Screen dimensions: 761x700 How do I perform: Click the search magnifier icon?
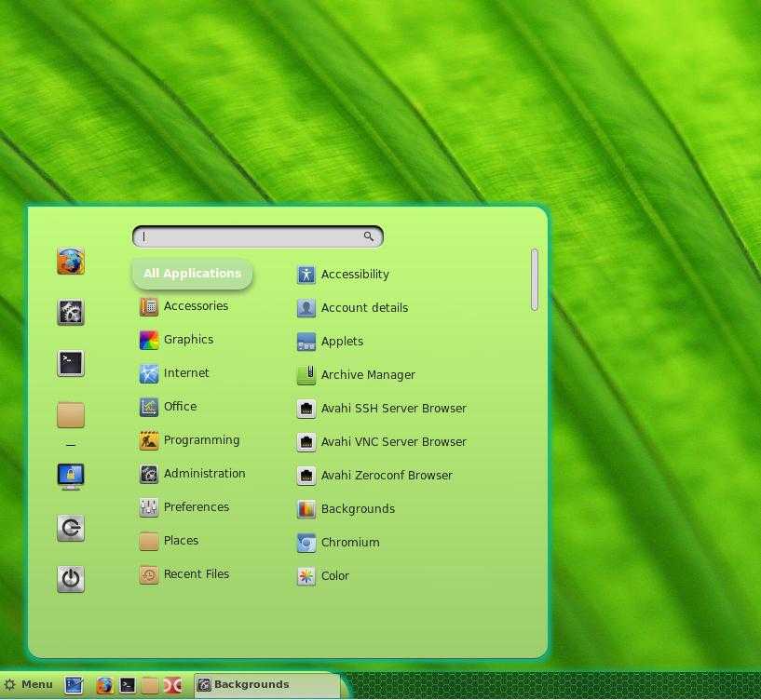[369, 236]
